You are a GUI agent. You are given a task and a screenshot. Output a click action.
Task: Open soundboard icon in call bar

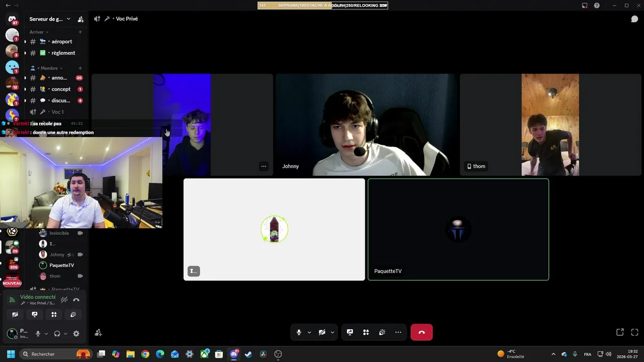[382, 332]
